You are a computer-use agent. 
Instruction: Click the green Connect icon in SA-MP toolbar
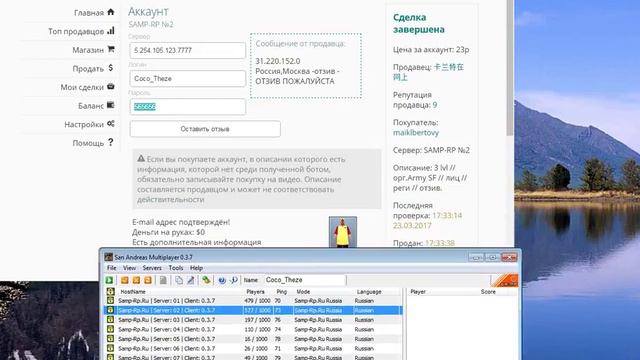click(x=109, y=280)
